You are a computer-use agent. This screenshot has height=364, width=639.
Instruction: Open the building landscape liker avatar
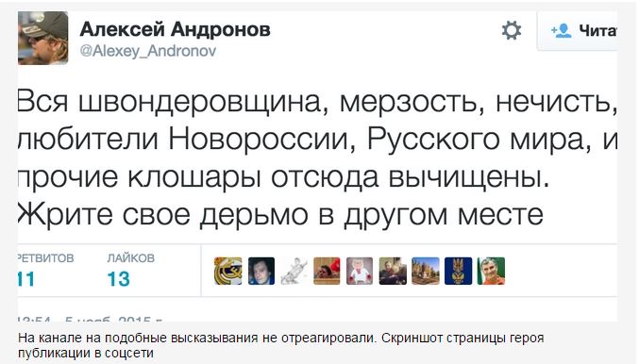(x=426, y=271)
